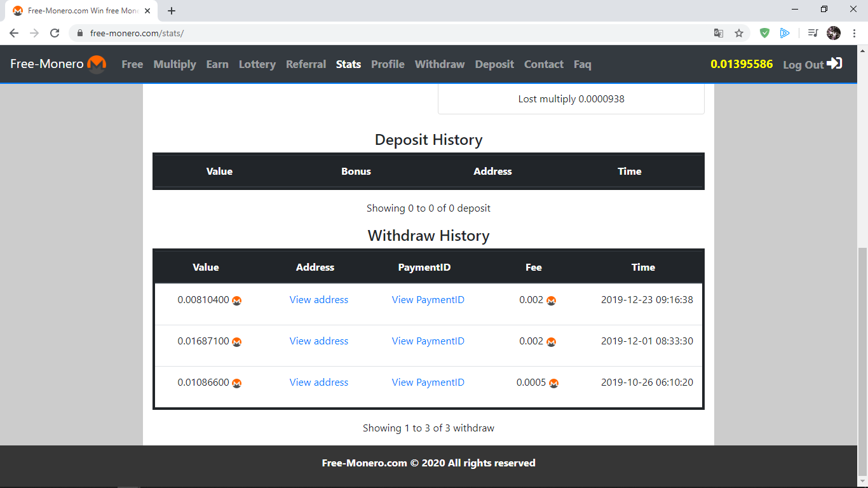Open the Deposit page
Image resolution: width=868 pixels, height=488 pixels.
point(494,64)
